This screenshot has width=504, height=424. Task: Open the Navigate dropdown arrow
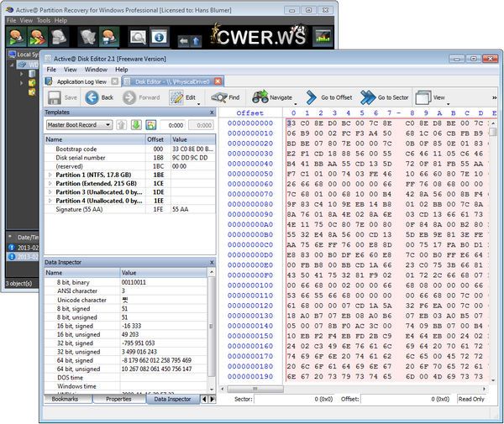[296, 104]
